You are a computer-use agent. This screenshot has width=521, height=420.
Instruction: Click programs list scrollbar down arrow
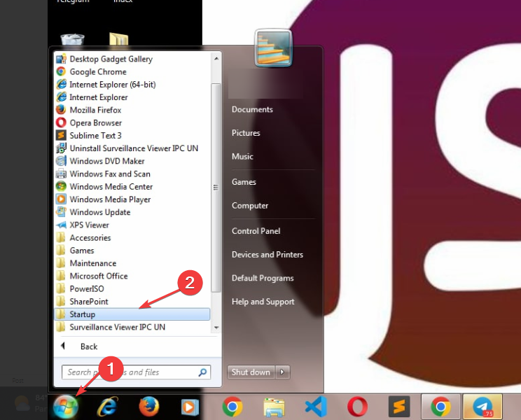[x=216, y=328]
